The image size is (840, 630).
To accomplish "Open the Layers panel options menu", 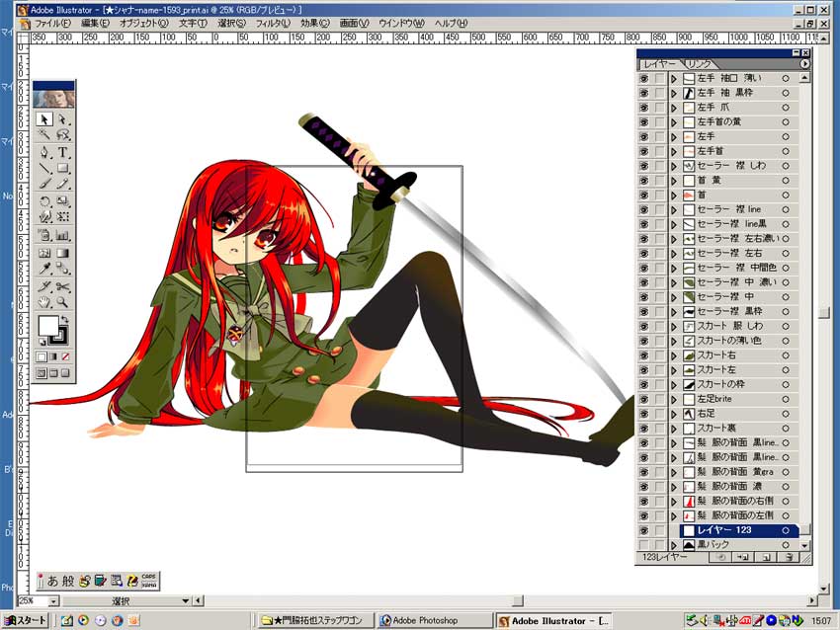I will click(804, 64).
